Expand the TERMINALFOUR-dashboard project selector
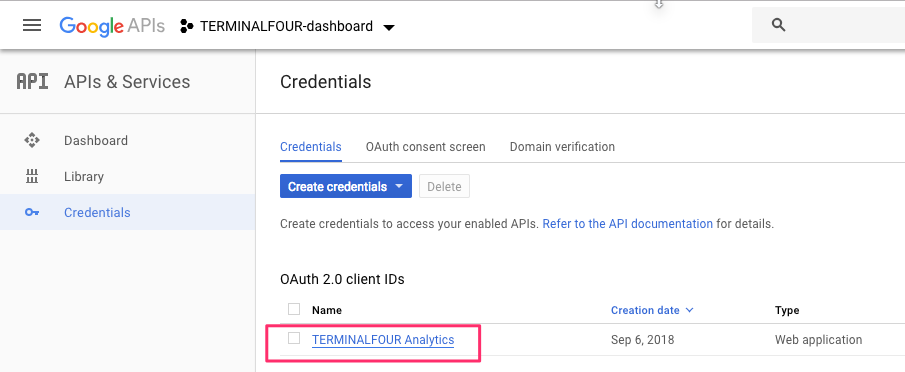Viewport: 905px width, 372px height. point(287,26)
